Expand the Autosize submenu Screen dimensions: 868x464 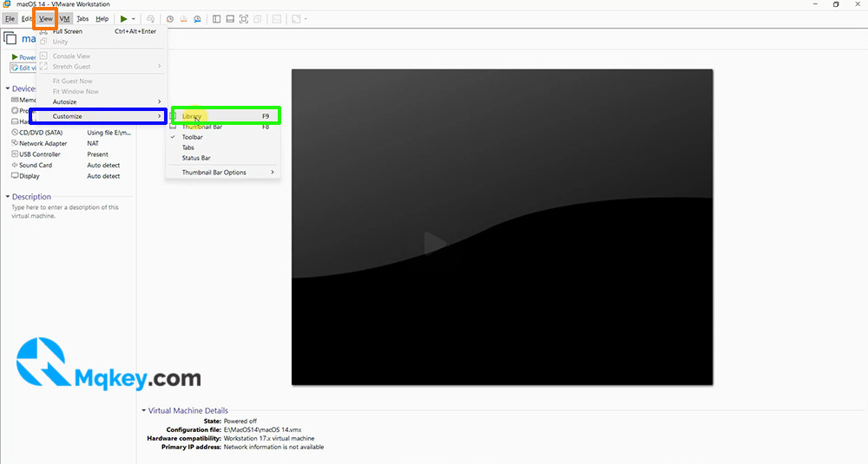point(102,101)
